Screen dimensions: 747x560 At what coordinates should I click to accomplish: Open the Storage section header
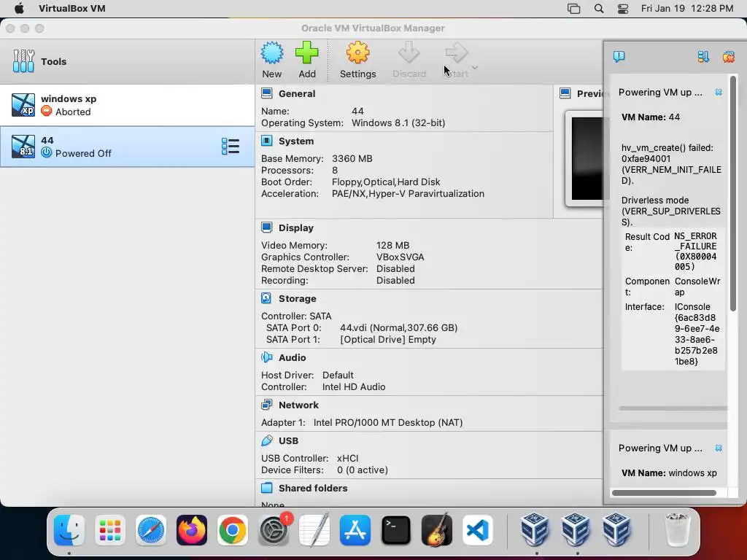point(298,298)
